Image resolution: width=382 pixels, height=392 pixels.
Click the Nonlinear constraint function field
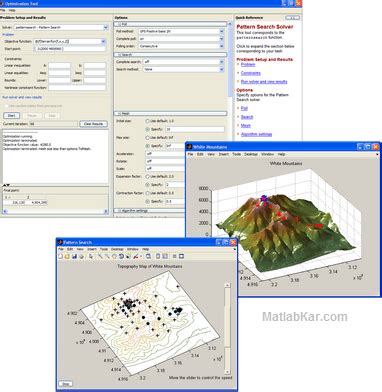pyautogui.click(x=77, y=88)
